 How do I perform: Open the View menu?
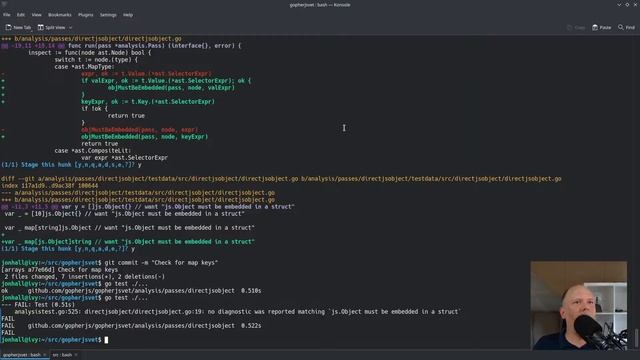[36, 15]
